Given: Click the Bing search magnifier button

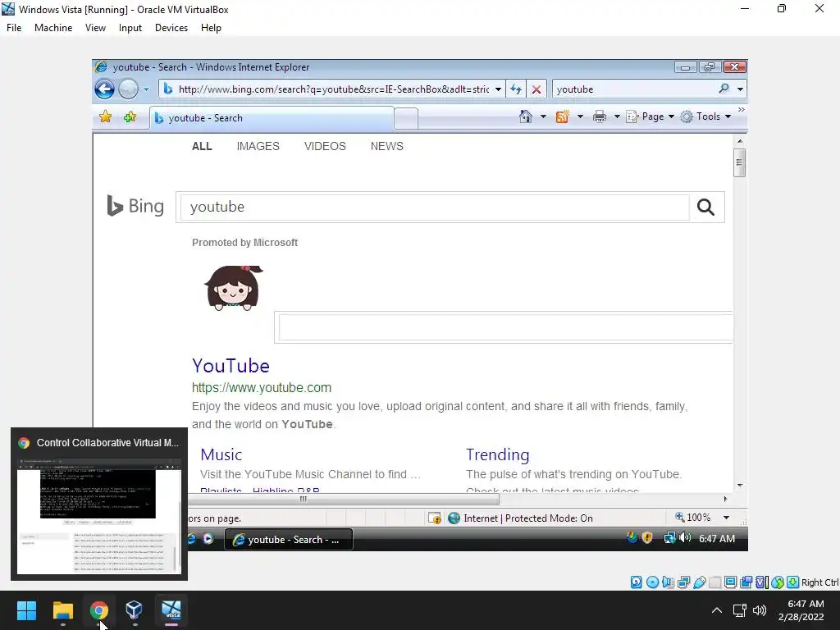Looking at the screenshot, I should pyautogui.click(x=705, y=207).
